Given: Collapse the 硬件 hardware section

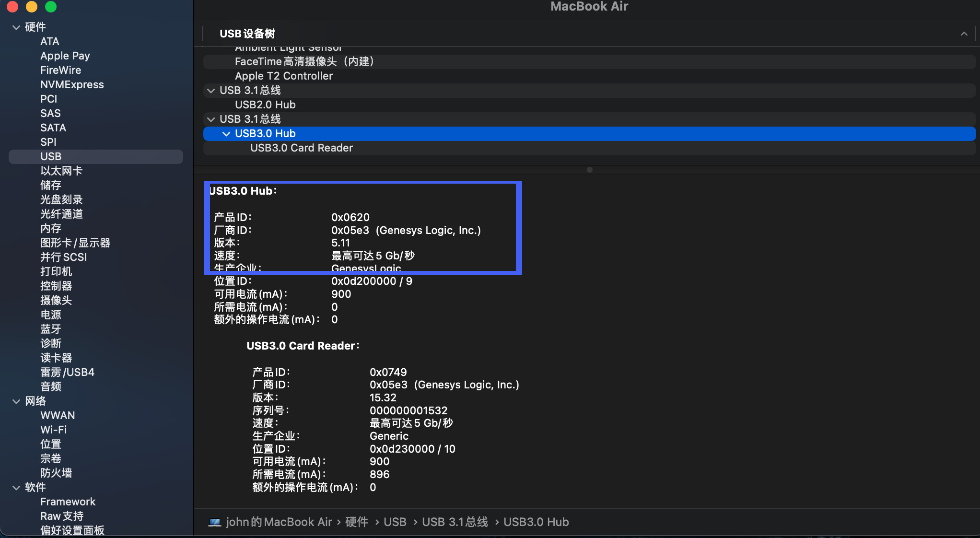Looking at the screenshot, I should [16, 27].
